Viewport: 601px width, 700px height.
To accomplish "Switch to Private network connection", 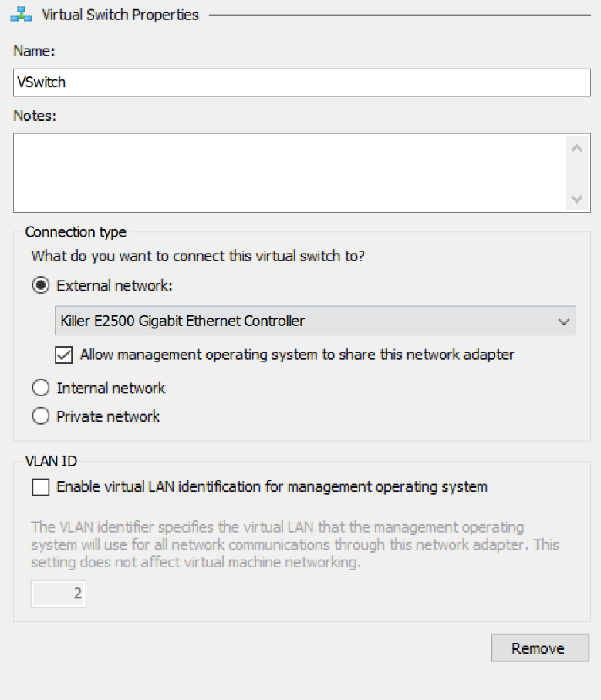I will point(40,416).
